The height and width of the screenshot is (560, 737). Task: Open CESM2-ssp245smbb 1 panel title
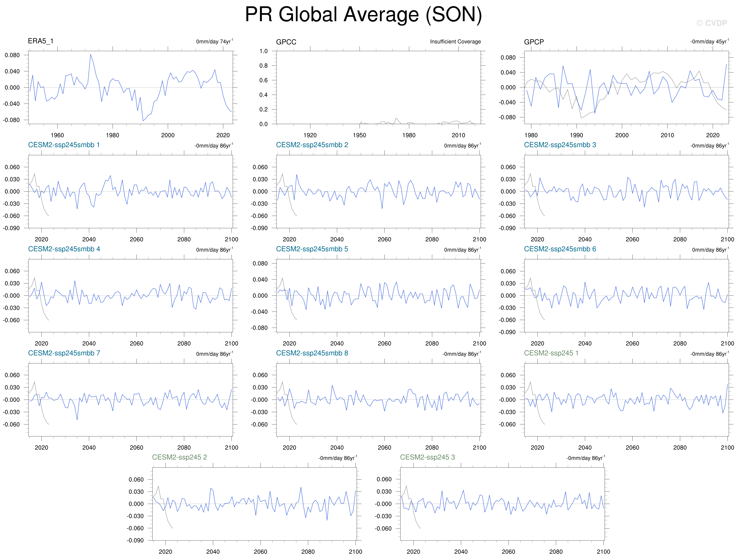point(64,145)
